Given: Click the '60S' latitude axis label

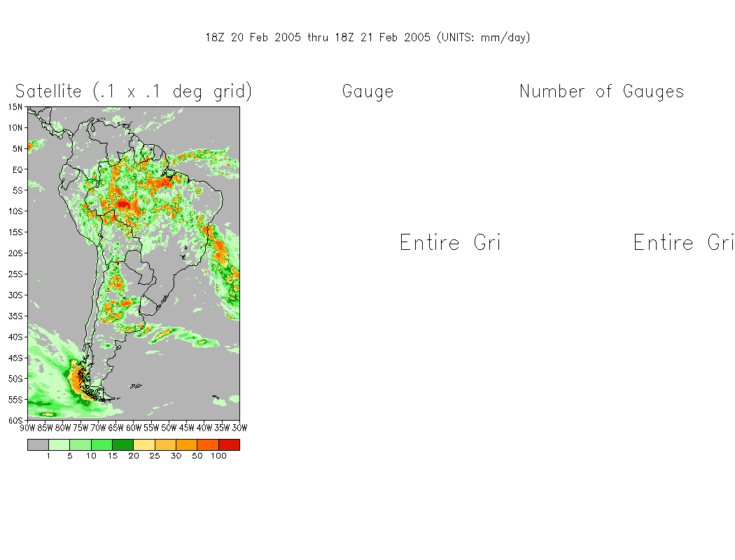Looking at the screenshot, I should click(x=15, y=421).
